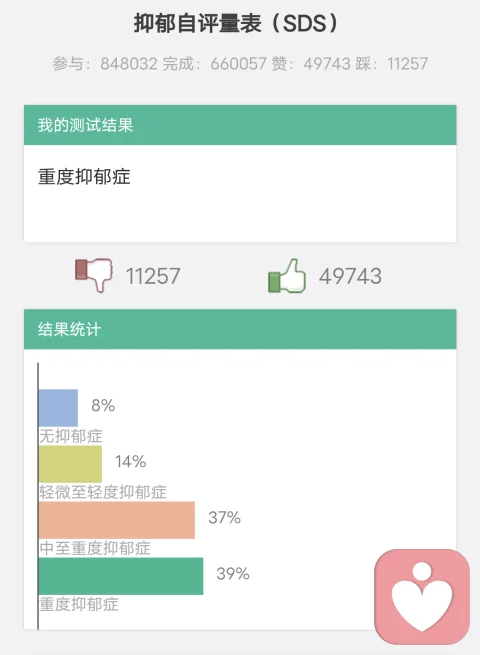This screenshot has width=480, height=655.
Task: Click the 8% percentage label
Action: click(103, 405)
